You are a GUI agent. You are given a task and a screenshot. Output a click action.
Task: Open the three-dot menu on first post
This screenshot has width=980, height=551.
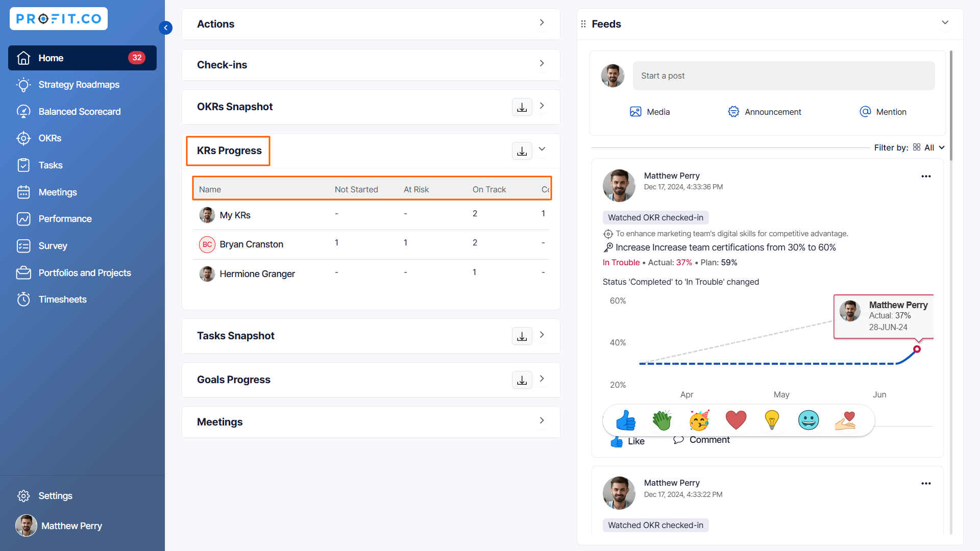[x=926, y=177]
